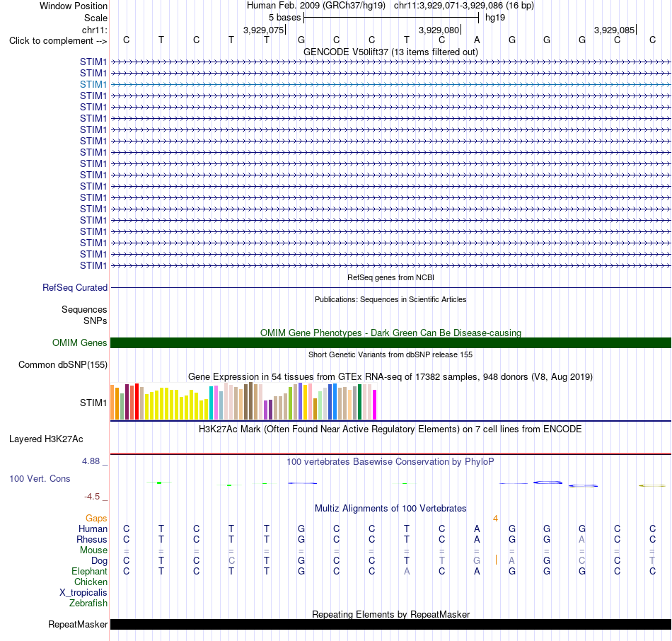The width and height of the screenshot is (672, 641).
Task: Click the X_tropicalis alignment row label
Action: pos(83,593)
